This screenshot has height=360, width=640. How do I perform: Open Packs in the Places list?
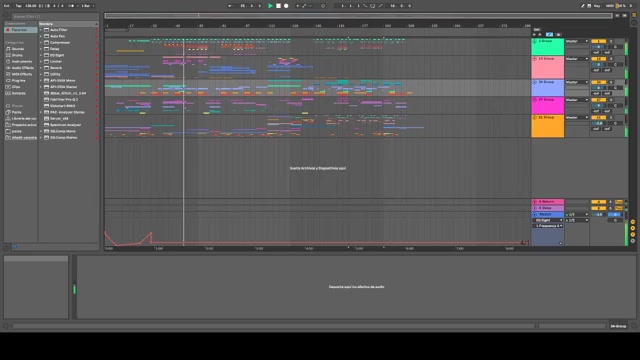[x=16, y=112]
